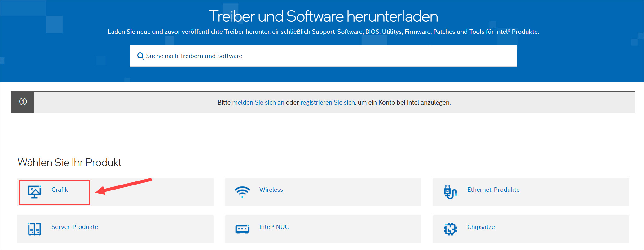The width and height of the screenshot is (644, 250).
Task: Choose the Server-Produkte link
Action: coord(75,227)
